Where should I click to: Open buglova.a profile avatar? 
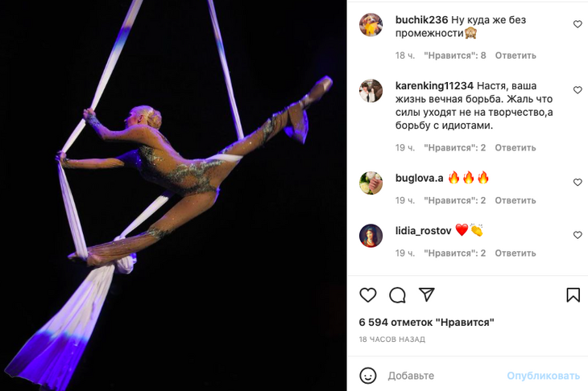click(371, 183)
